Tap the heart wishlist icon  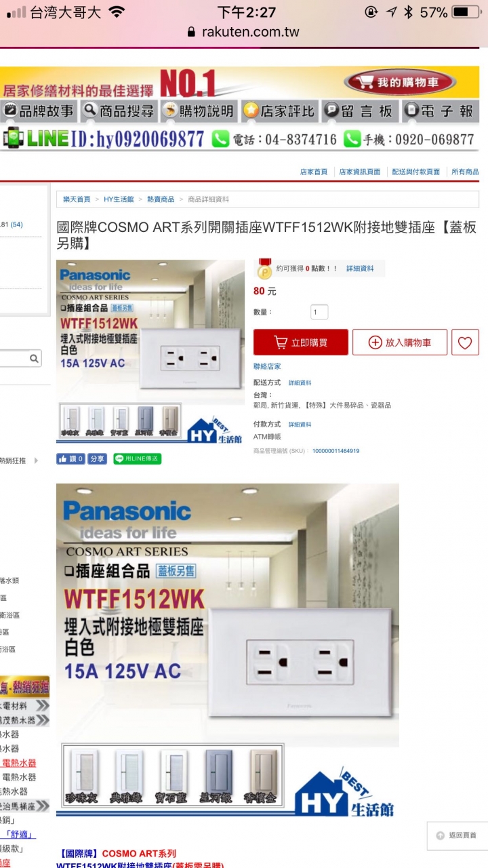(465, 342)
